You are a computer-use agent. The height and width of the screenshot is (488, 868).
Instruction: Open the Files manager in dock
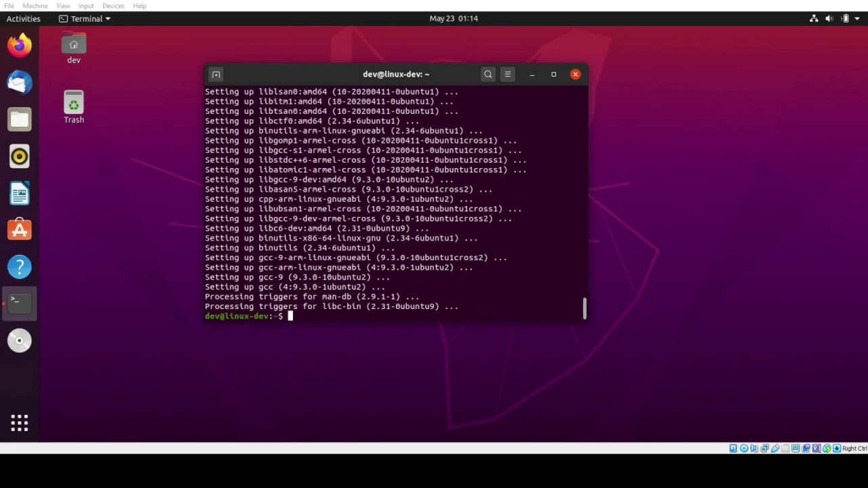tap(19, 119)
